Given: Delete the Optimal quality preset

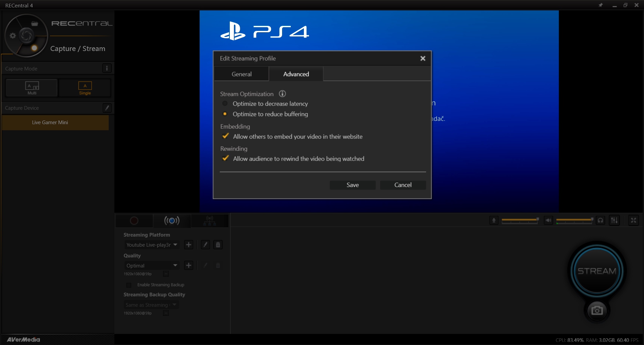Looking at the screenshot, I should click(x=218, y=265).
